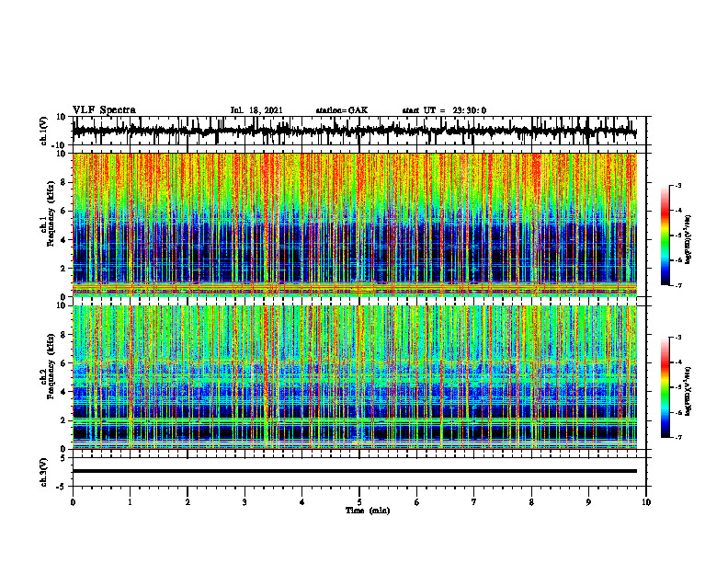Click time axis tick label "6"
This screenshot has width=728, height=563.
click(x=417, y=502)
